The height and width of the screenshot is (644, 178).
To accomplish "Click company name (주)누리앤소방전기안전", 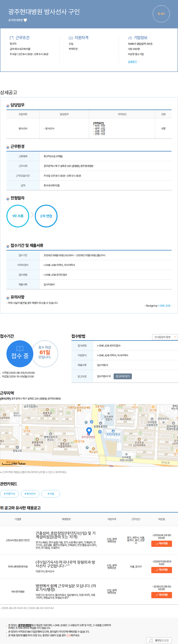I will point(18,540).
